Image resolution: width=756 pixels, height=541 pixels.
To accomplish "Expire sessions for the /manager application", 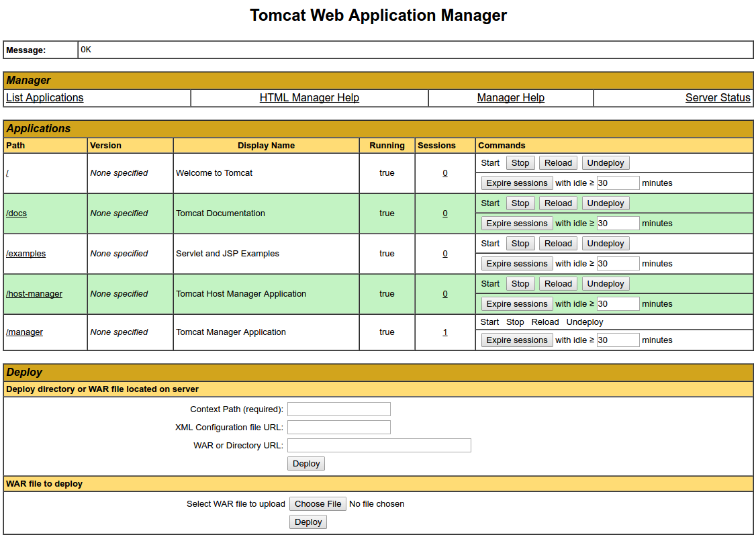I will pyautogui.click(x=516, y=340).
